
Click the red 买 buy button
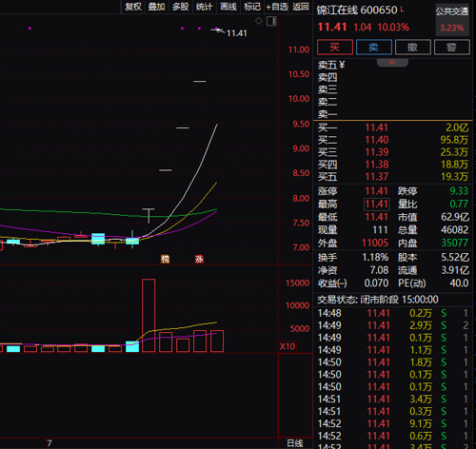coord(335,48)
